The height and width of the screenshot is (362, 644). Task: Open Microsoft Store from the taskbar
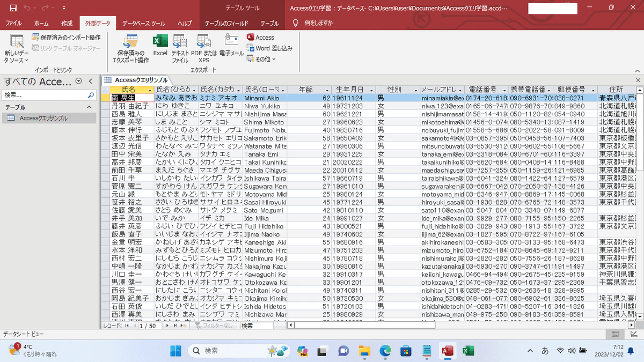pos(406,351)
